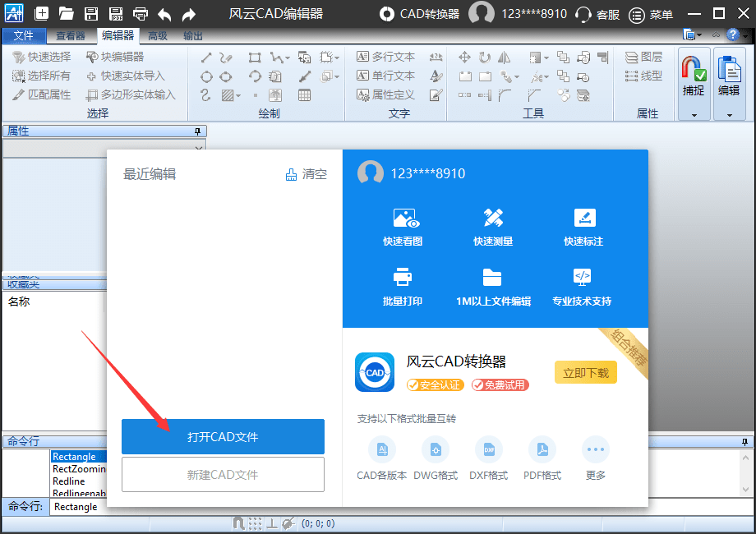
Task: Expand the 捕捉 dropdown arrow
Action: point(694,115)
